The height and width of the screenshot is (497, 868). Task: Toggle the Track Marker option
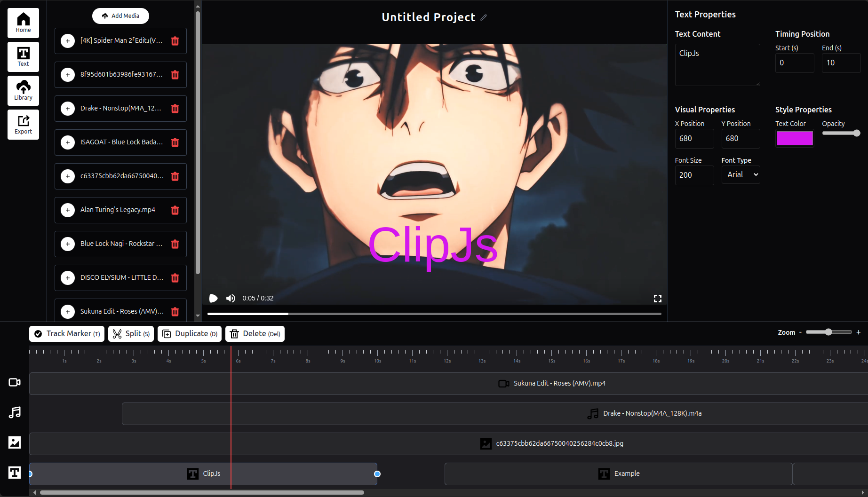67,334
